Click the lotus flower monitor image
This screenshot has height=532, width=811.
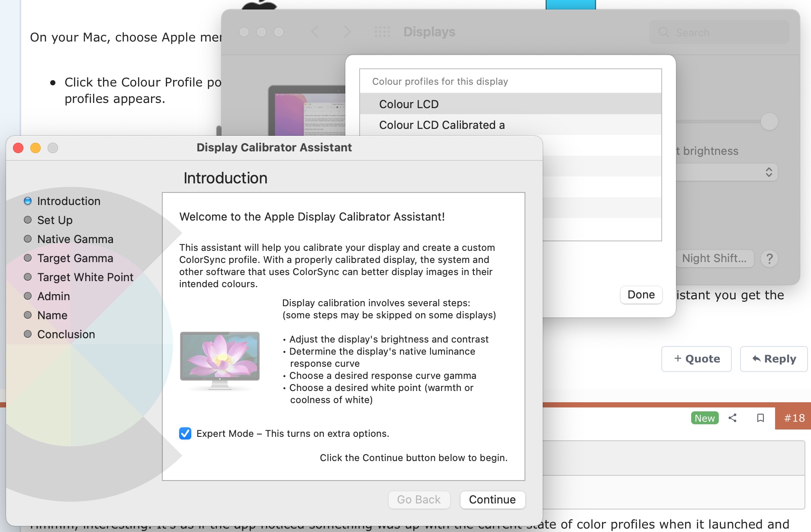[x=220, y=361]
